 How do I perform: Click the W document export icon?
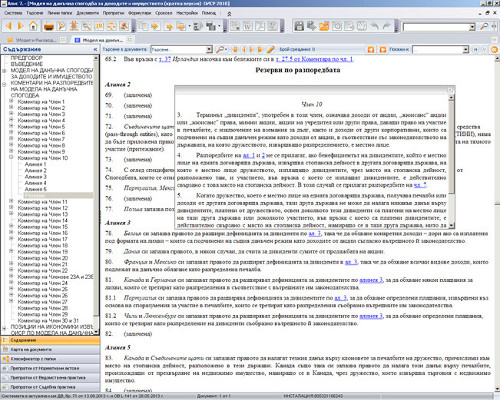[x=247, y=26]
